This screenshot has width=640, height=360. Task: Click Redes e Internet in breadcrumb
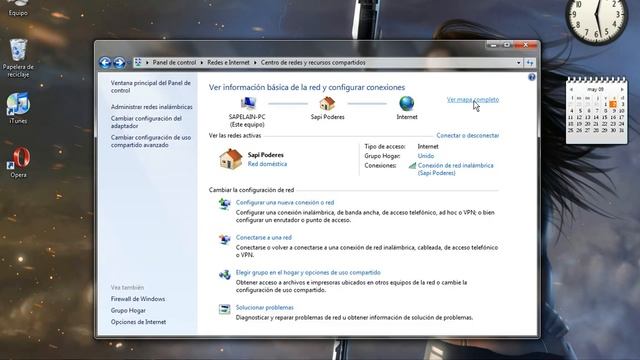tap(228, 62)
